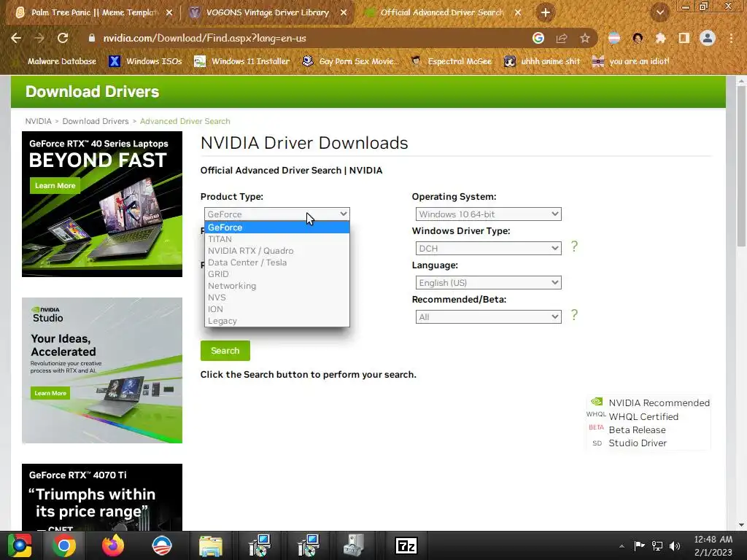Go back to the previous page
Screen dimensions: 747x560
pos(16,38)
